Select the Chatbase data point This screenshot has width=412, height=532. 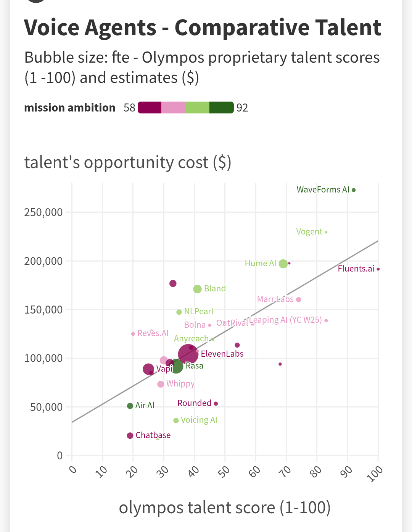[x=130, y=435]
